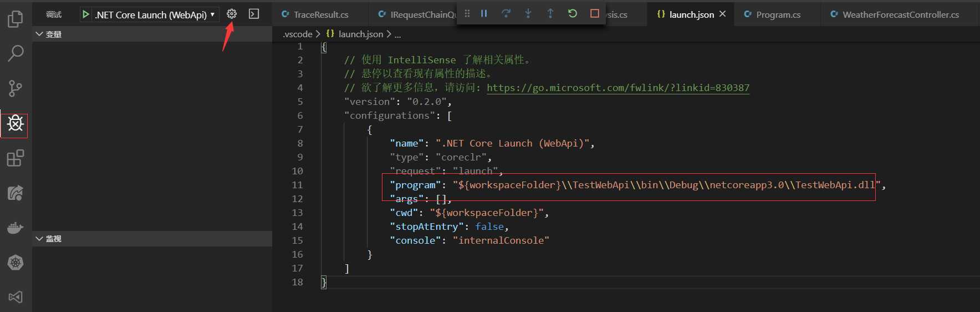Start debugging with green play button
980x312 pixels.
click(x=86, y=14)
